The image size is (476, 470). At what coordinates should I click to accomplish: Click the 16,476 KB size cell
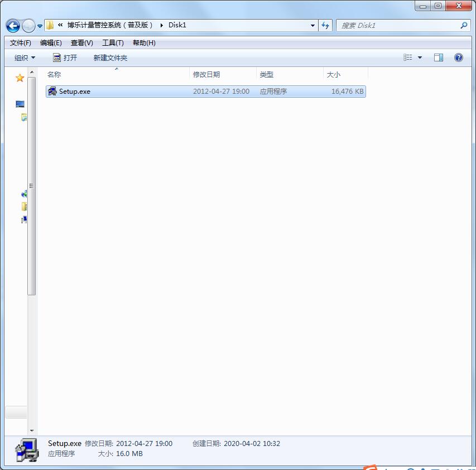coord(347,92)
